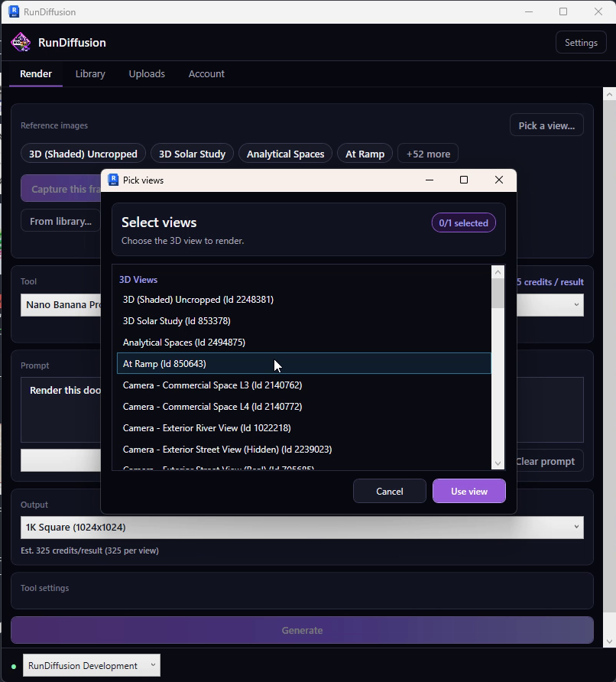Expand the +52 more reference chips

tap(428, 154)
